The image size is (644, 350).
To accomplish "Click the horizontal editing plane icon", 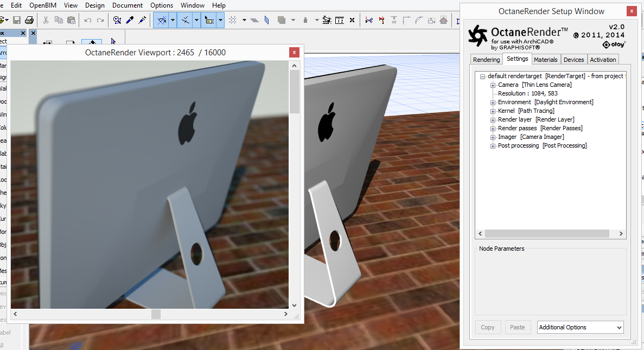I will pos(254,20).
